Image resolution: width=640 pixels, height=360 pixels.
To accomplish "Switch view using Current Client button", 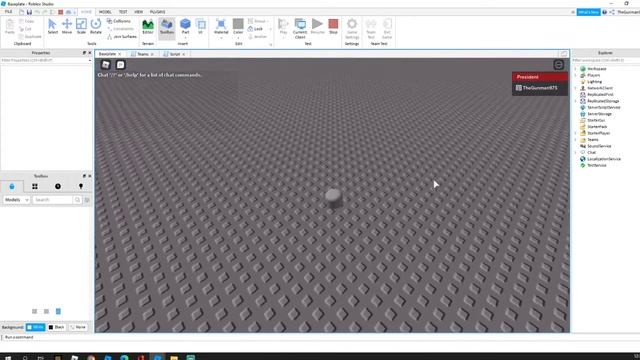I will point(300,29).
